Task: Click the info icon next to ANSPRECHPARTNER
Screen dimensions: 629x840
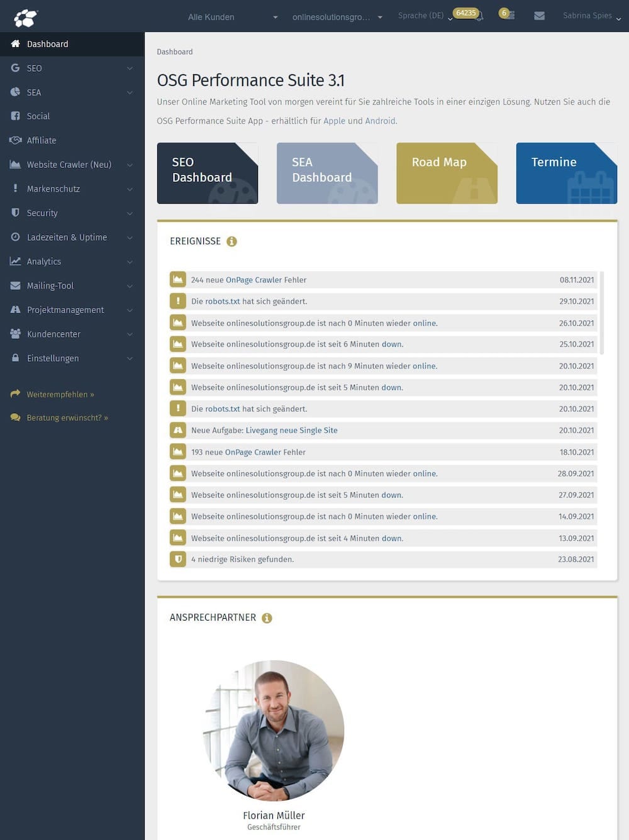Action: pyautogui.click(x=267, y=618)
